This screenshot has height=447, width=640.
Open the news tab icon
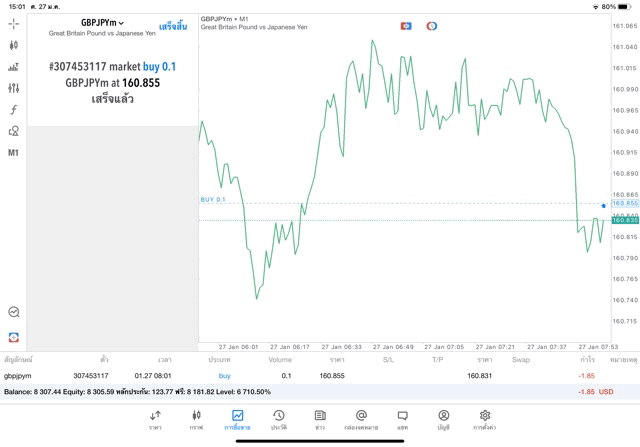pos(320,420)
